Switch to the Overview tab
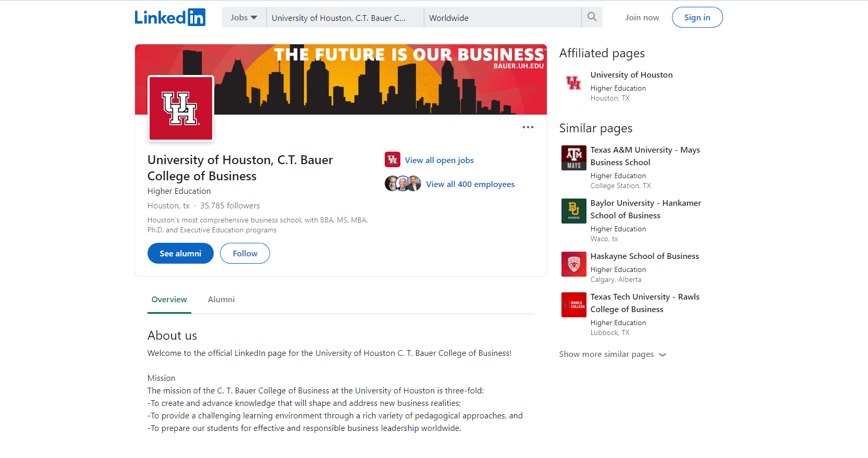 tap(169, 300)
